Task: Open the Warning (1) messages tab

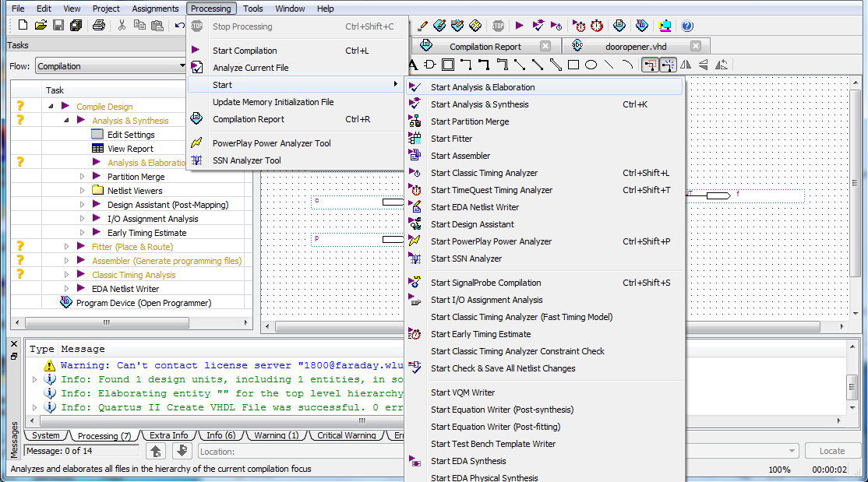Action: (277, 435)
